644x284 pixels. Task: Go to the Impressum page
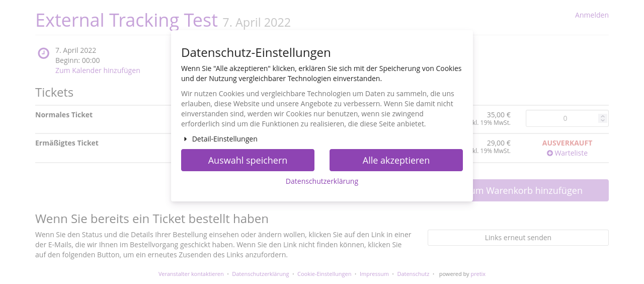[374, 274]
